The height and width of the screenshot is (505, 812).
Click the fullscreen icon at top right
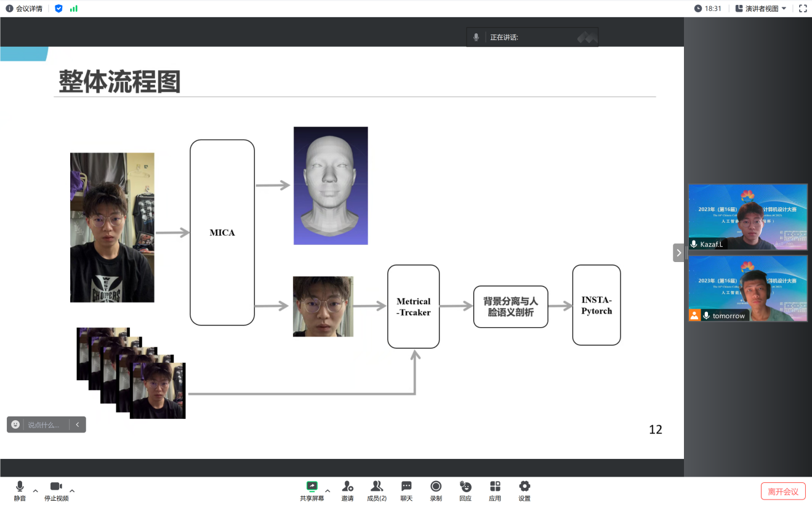click(x=803, y=9)
